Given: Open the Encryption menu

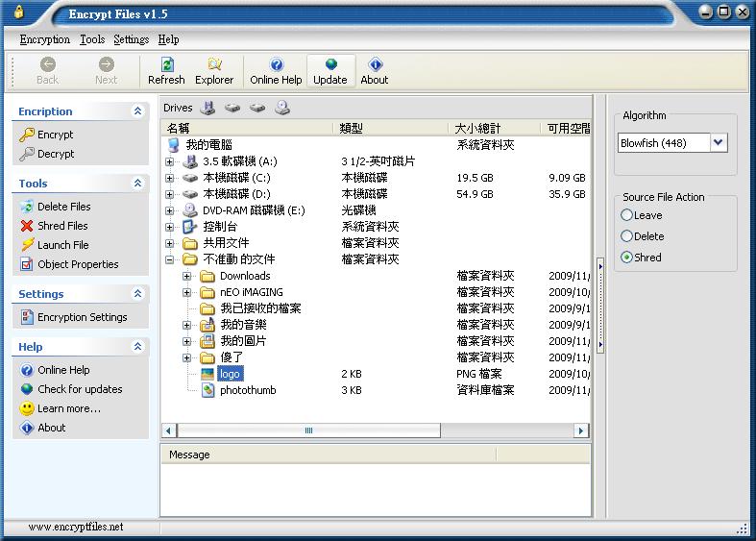Looking at the screenshot, I should click(x=44, y=39).
